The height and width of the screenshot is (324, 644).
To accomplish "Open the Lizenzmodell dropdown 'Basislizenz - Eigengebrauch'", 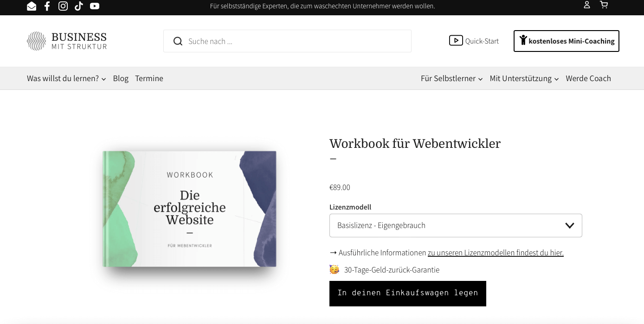I will click(456, 225).
